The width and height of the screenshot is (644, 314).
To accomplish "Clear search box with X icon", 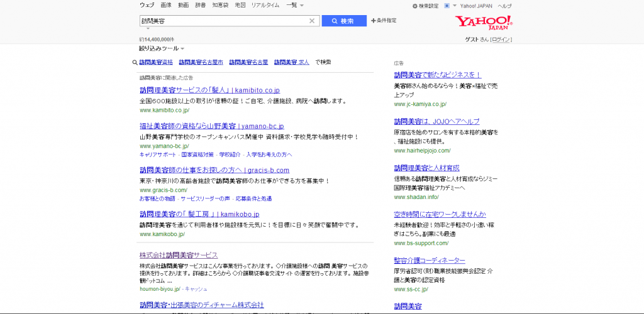I will pos(312,21).
